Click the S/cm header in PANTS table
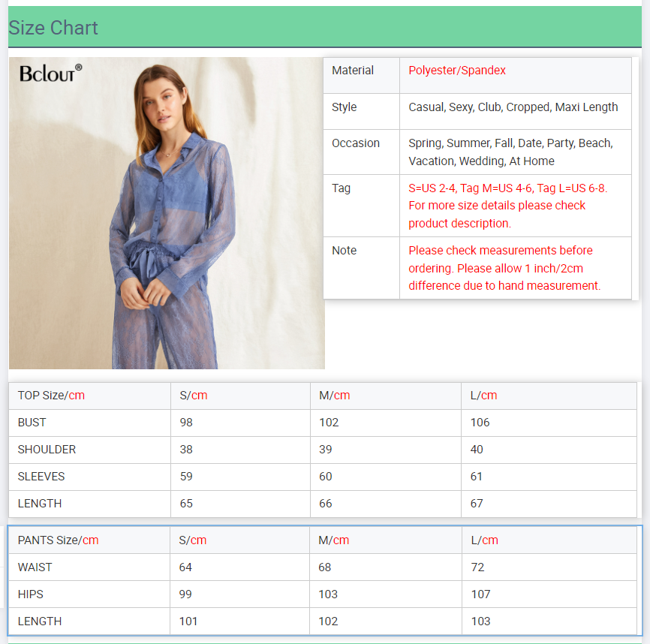This screenshot has height=644, width=650. click(239, 540)
